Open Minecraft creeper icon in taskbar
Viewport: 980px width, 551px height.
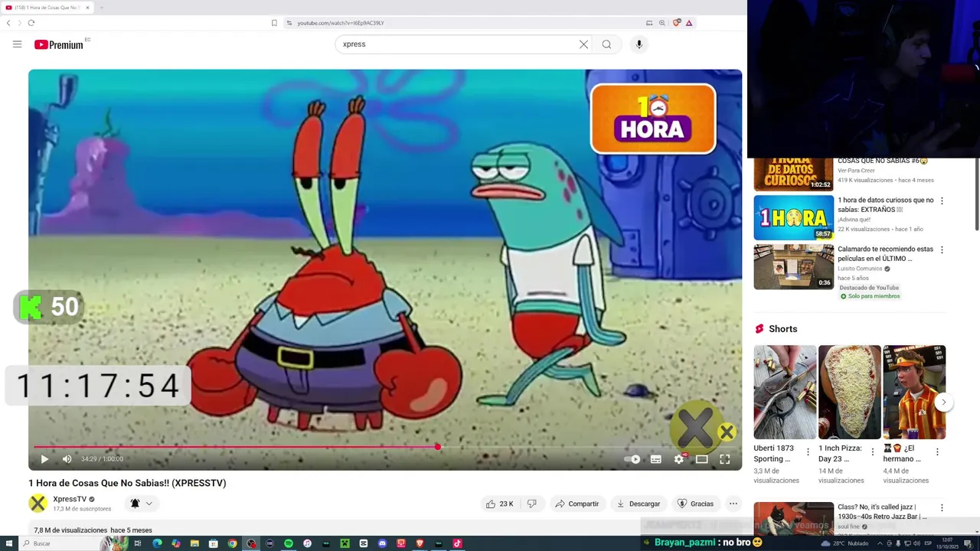[345, 543]
